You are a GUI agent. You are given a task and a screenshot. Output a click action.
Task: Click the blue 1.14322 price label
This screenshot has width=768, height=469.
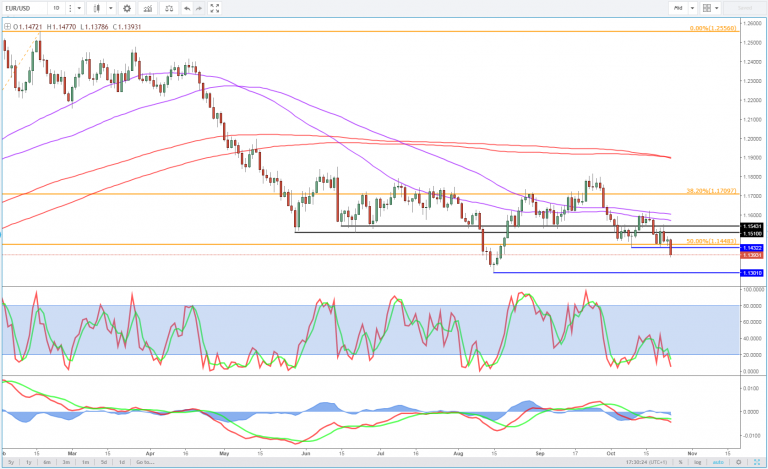[752, 248]
